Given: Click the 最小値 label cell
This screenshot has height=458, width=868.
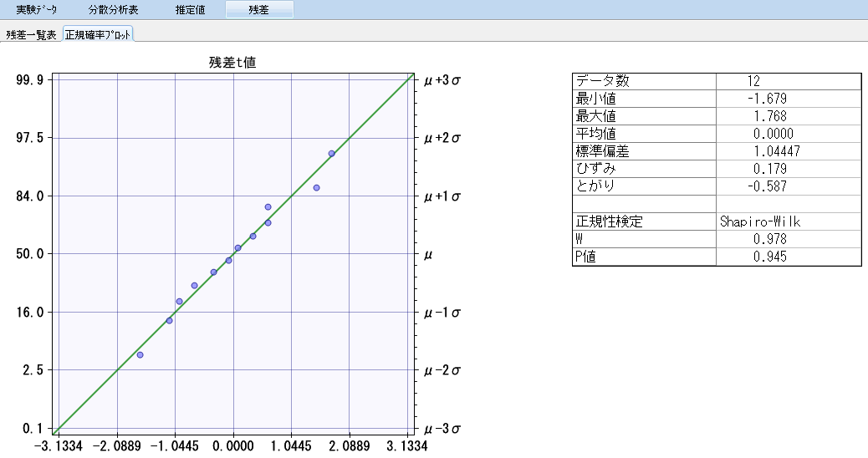Looking at the screenshot, I should click(644, 99).
